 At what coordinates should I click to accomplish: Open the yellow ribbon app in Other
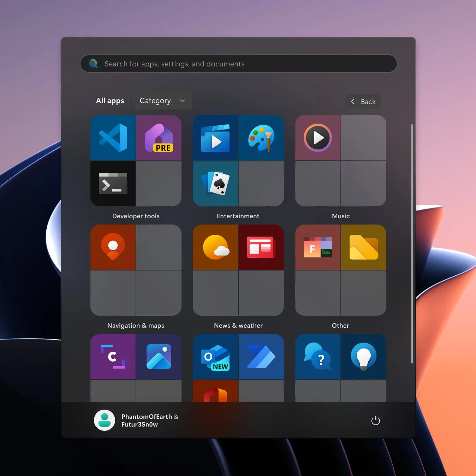coord(364,247)
